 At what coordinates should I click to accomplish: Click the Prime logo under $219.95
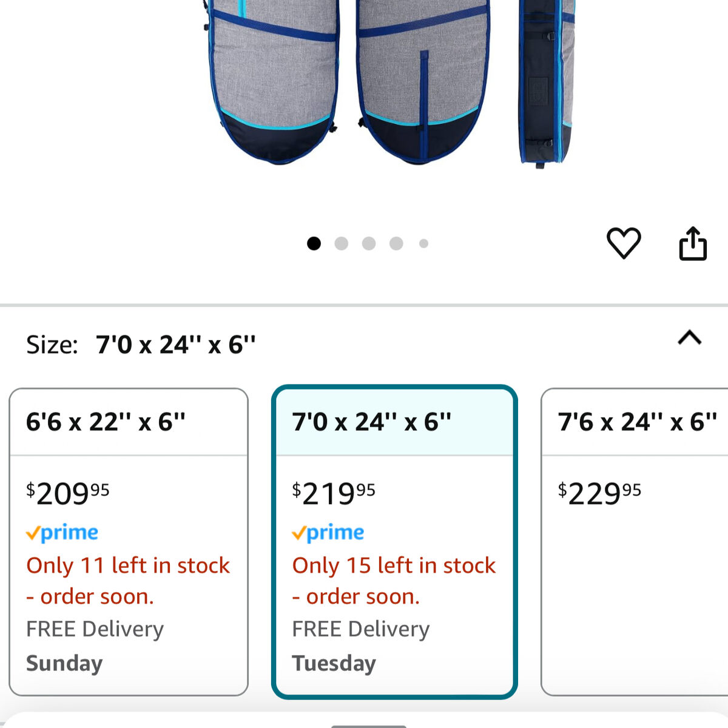pyautogui.click(x=328, y=533)
